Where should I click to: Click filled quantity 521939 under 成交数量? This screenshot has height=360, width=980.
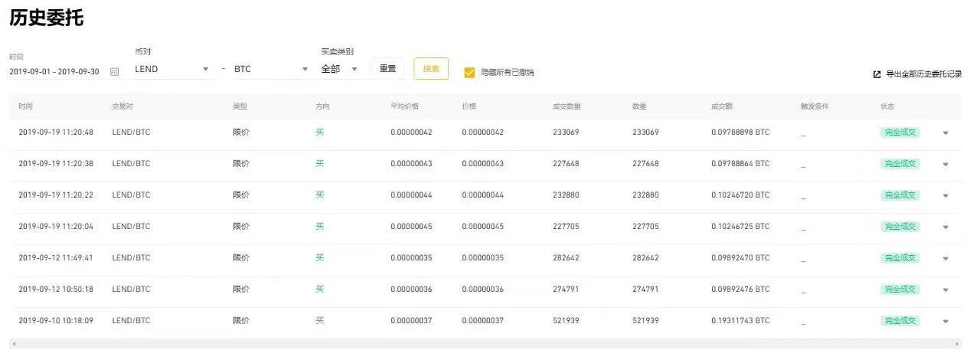(566, 321)
